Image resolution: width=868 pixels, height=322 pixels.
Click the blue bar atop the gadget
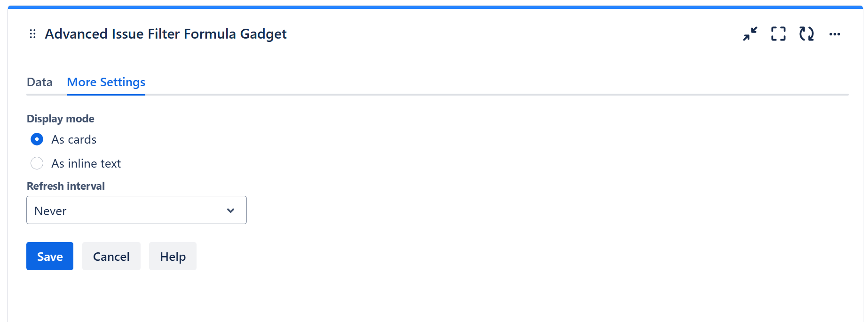(435, 7)
